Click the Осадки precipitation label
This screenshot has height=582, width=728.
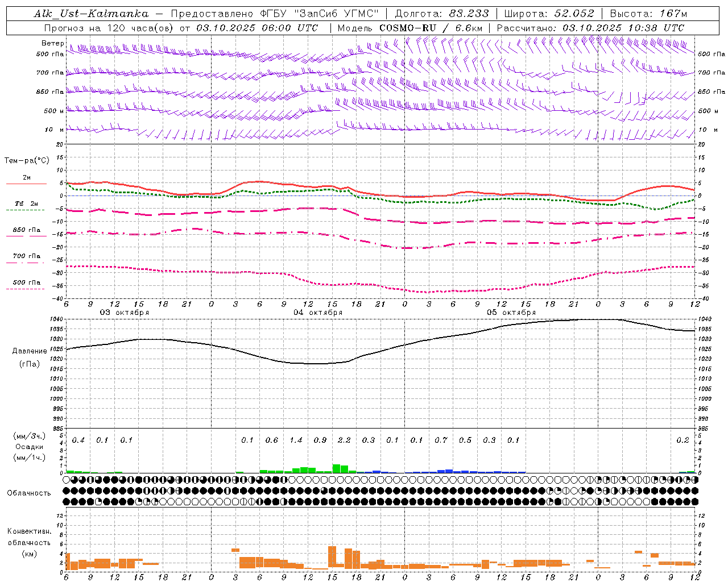28,447
